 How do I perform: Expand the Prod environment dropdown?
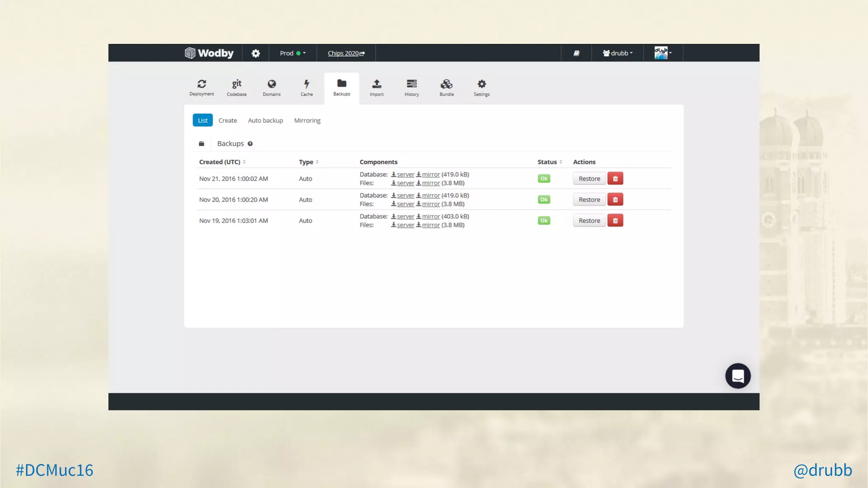click(292, 53)
